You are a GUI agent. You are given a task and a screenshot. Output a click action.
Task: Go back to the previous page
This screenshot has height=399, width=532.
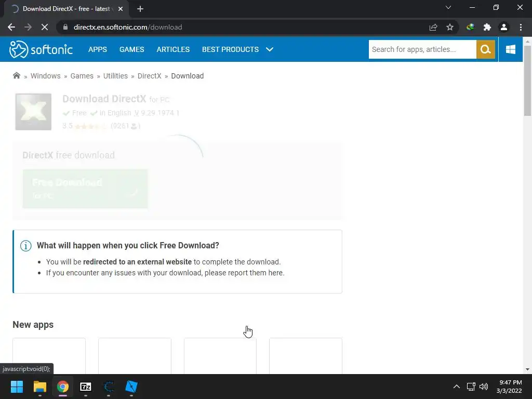pyautogui.click(x=11, y=27)
